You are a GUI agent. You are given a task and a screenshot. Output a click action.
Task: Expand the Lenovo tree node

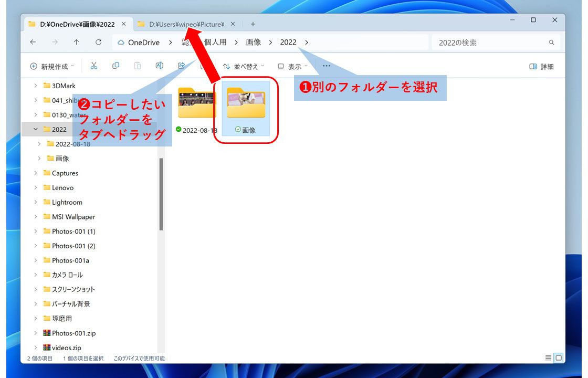click(x=36, y=187)
